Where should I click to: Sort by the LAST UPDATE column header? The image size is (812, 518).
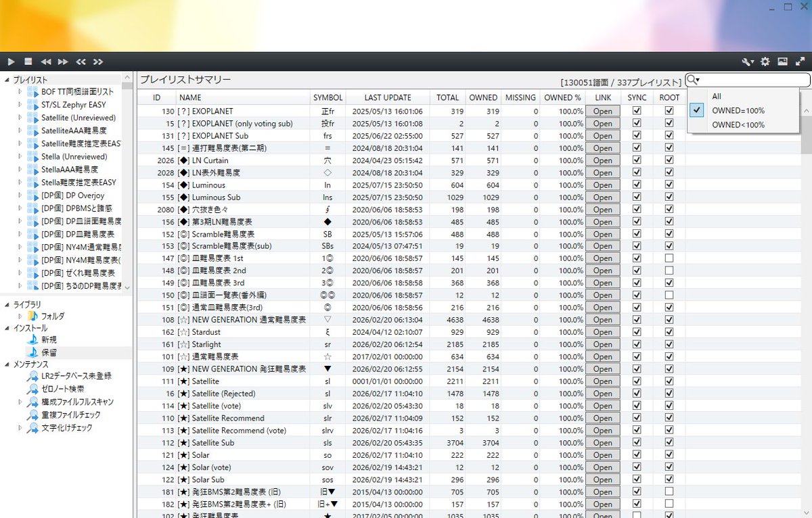[387, 98]
